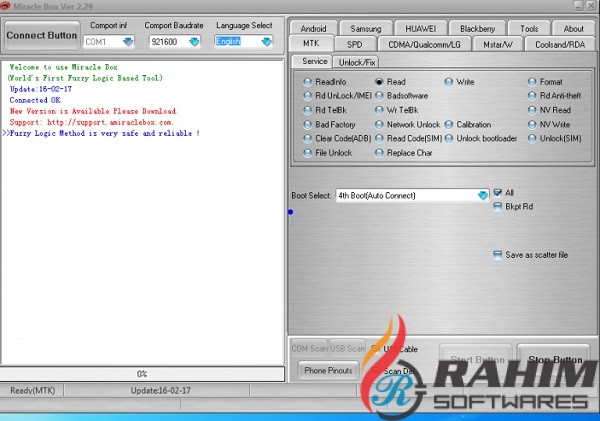Choose the File Unlock option
The width and height of the screenshot is (600, 421).
[328, 153]
